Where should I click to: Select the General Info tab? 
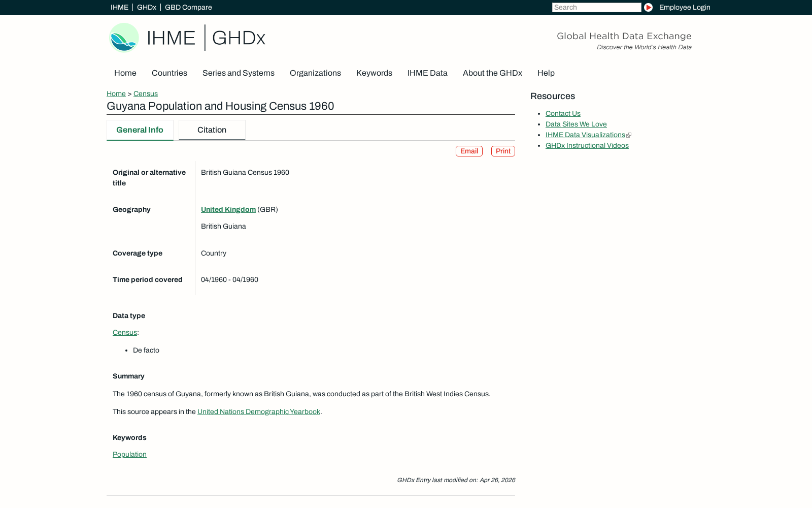140,130
